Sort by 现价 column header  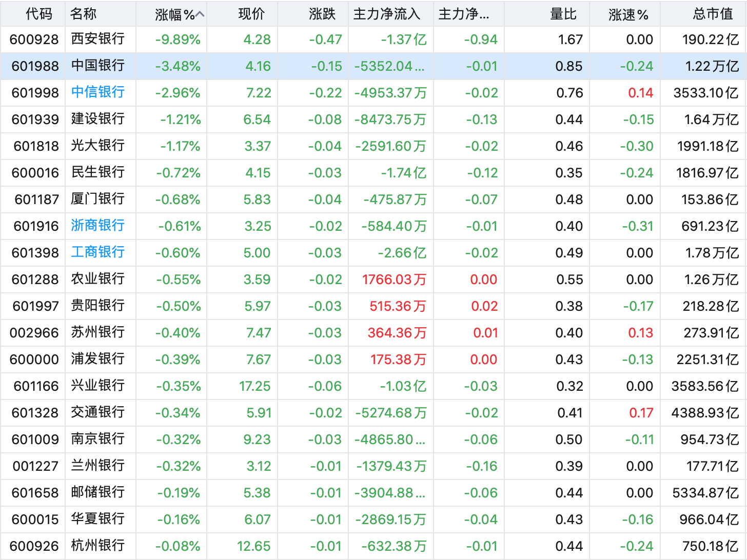[x=251, y=14]
